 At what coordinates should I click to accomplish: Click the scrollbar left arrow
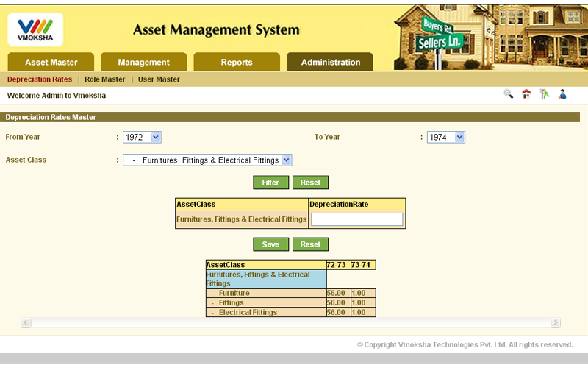(x=26, y=322)
